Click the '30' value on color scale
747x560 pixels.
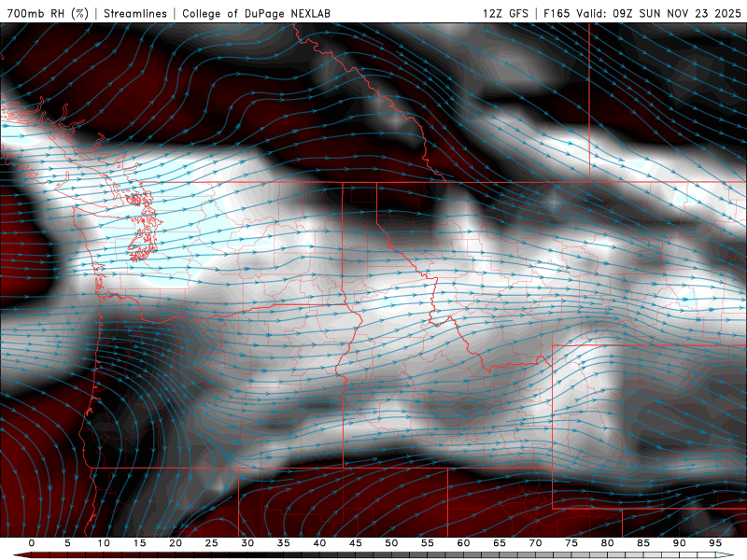(247, 543)
